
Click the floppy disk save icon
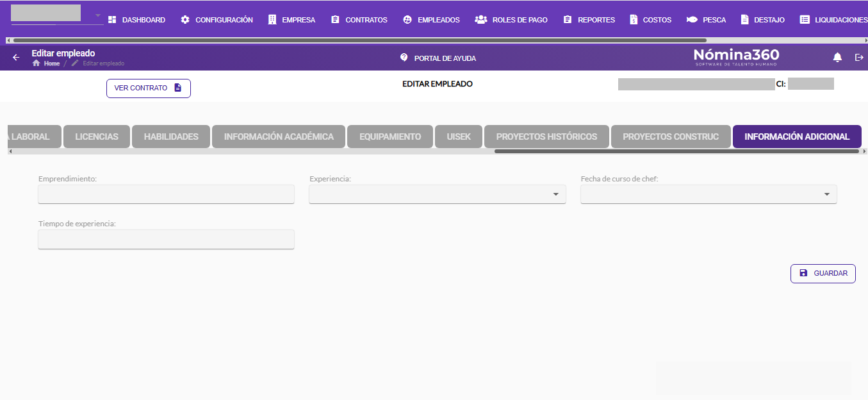tap(803, 273)
